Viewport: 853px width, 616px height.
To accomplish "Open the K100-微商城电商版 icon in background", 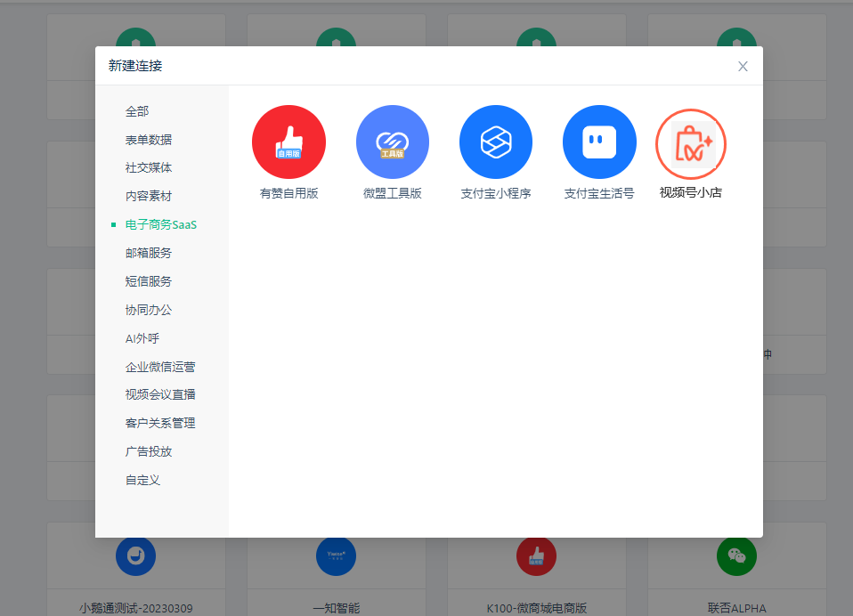I will 536,555.
